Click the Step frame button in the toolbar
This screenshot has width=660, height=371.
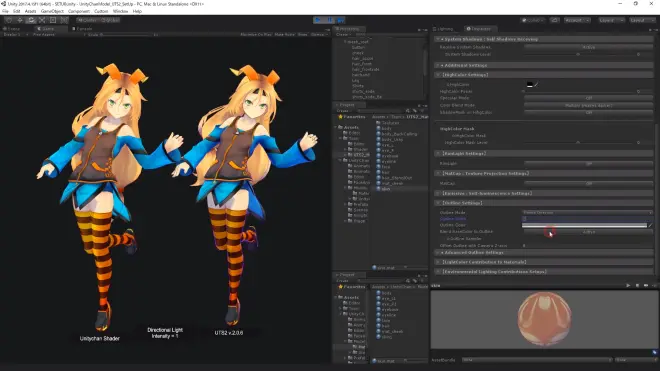tap(341, 20)
